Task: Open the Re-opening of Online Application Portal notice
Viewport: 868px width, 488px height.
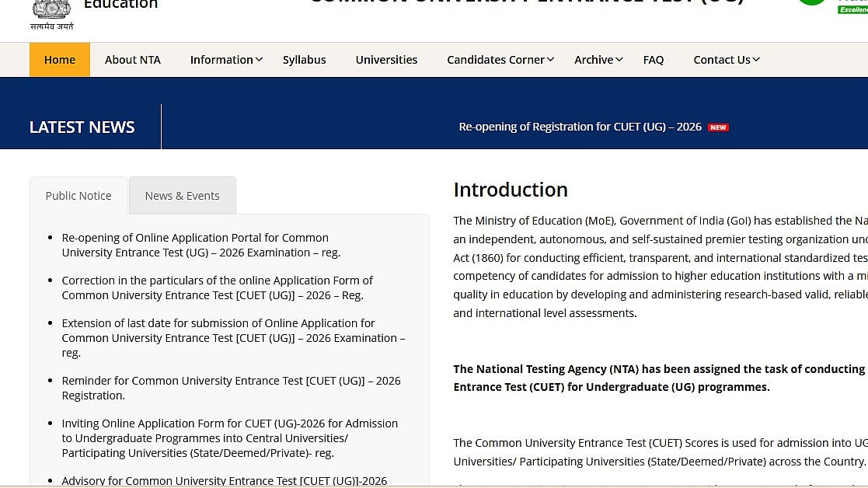Action: (x=200, y=245)
